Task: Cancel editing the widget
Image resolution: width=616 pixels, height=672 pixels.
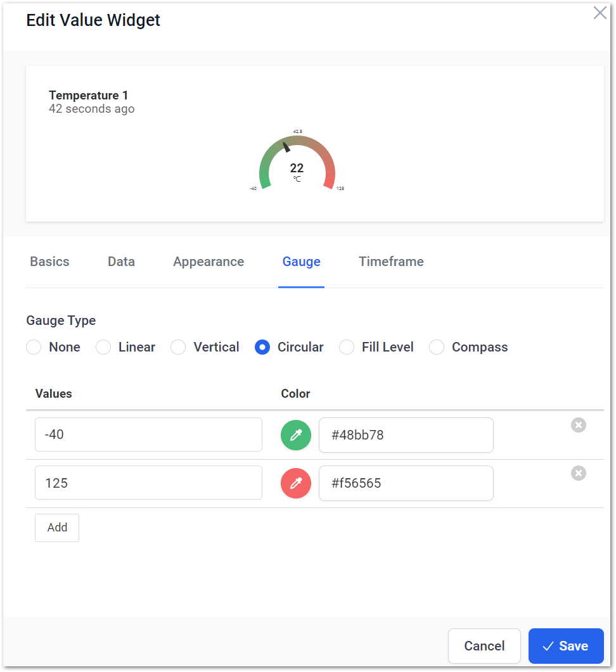Action: coord(484,646)
